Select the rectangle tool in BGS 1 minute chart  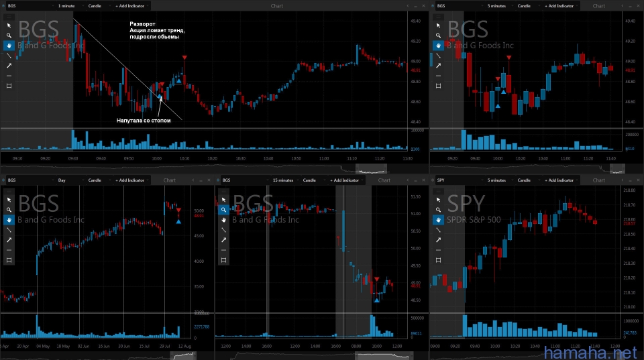pos(9,86)
